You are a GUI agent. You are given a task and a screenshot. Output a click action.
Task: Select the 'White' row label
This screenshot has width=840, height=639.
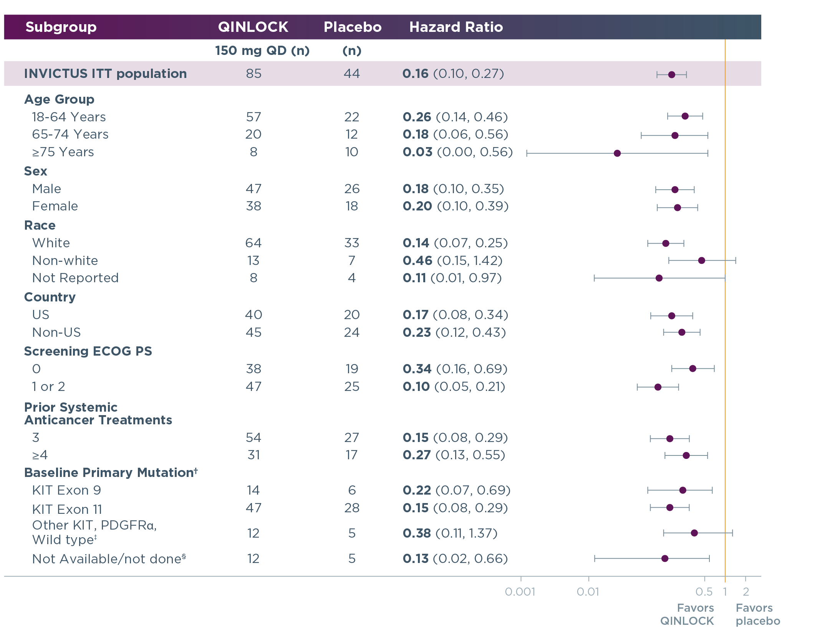pos(51,243)
